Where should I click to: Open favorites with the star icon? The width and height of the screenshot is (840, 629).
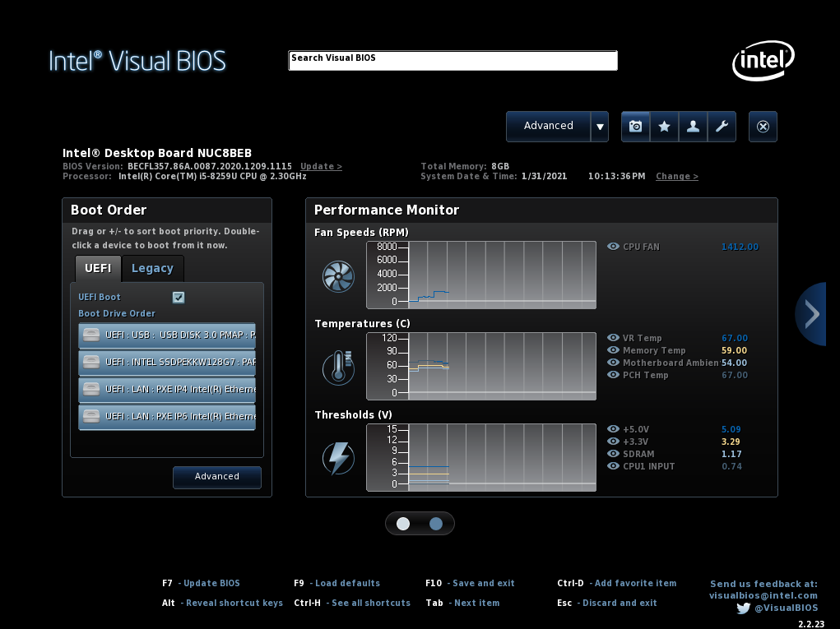(x=664, y=127)
